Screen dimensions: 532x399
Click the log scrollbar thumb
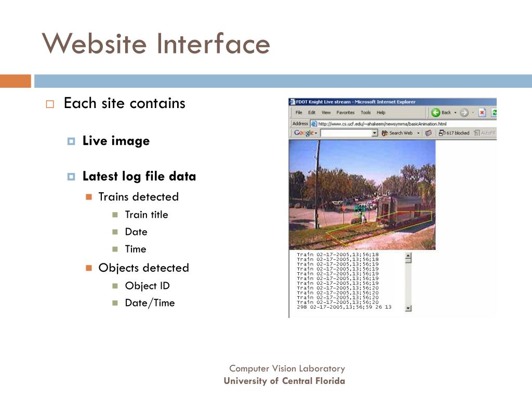pos(408,261)
